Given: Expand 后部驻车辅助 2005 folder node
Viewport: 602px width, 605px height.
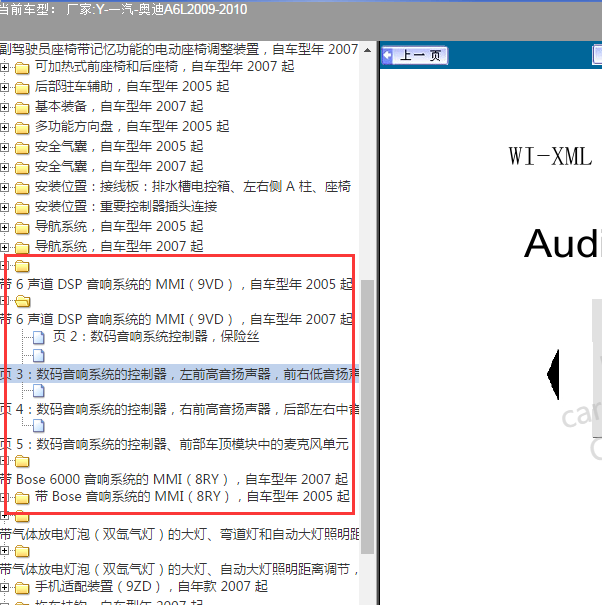Looking at the screenshot, I should click(4, 88).
